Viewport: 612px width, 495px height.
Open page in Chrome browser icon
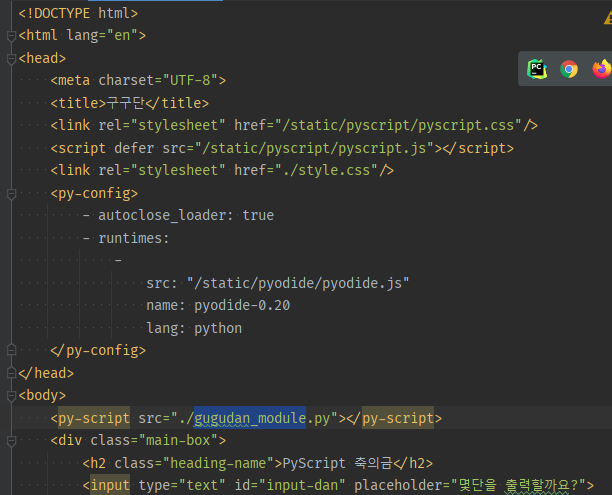569,69
